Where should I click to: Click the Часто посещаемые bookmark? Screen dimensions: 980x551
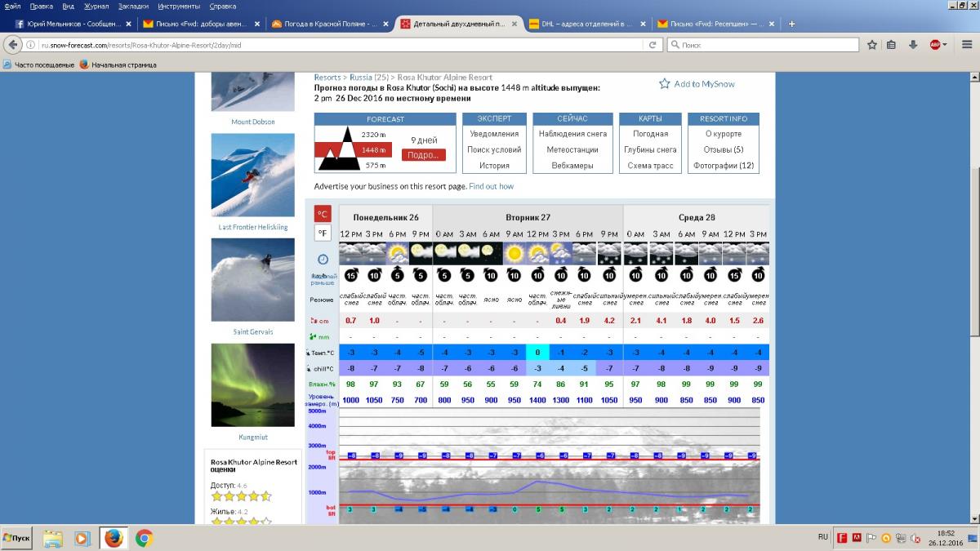coord(38,64)
